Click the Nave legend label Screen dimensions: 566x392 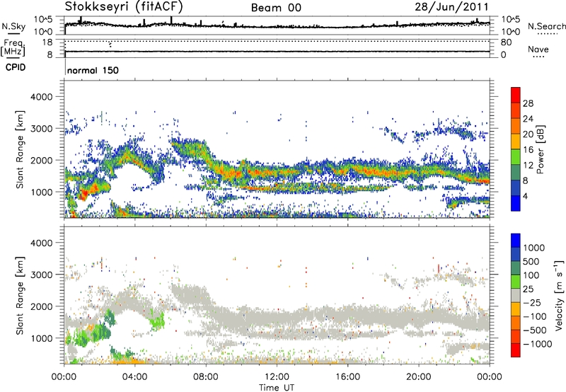[x=538, y=50]
